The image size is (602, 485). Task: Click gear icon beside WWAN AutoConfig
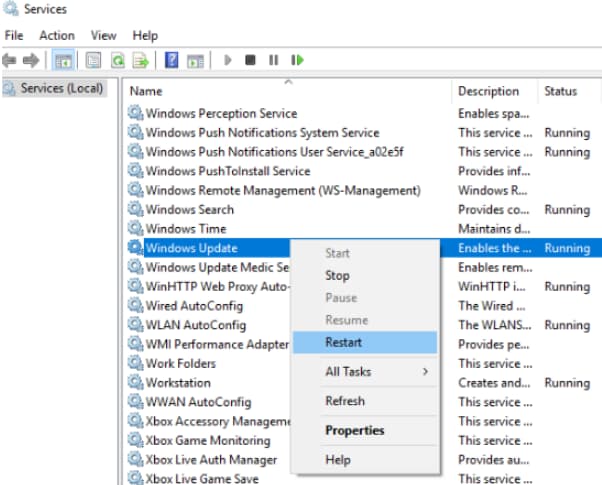[135, 401]
